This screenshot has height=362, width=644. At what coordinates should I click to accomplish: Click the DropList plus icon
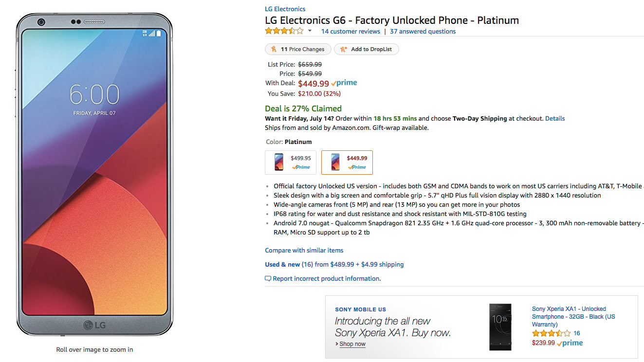click(343, 49)
